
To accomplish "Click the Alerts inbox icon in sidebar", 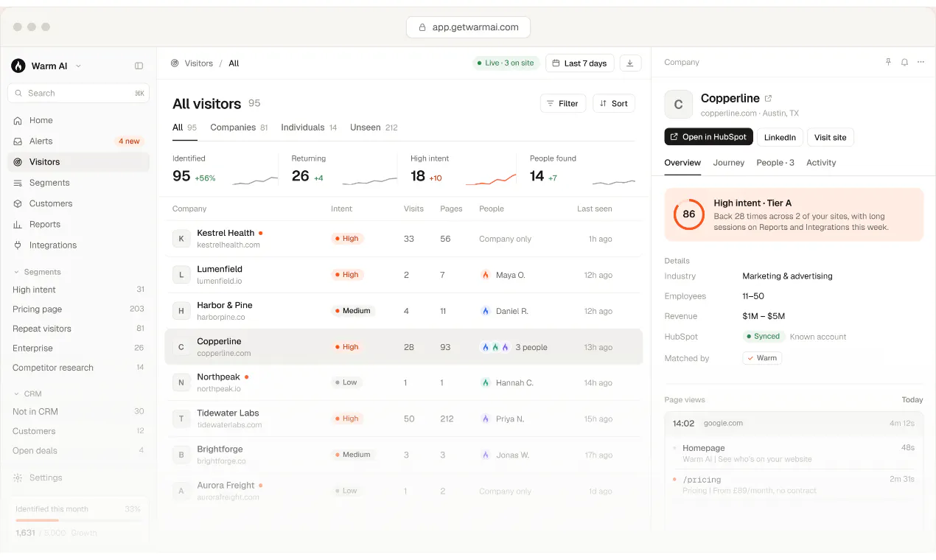I will pyautogui.click(x=18, y=141).
